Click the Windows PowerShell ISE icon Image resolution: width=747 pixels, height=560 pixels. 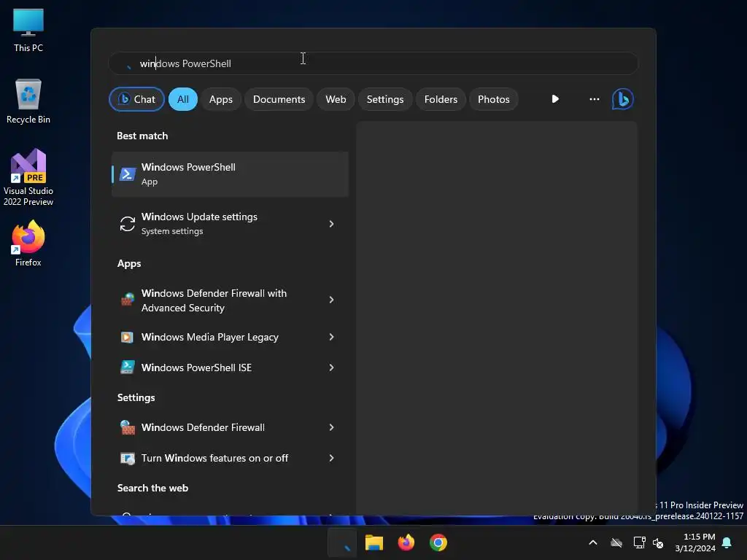pyautogui.click(x=127, y=367)
